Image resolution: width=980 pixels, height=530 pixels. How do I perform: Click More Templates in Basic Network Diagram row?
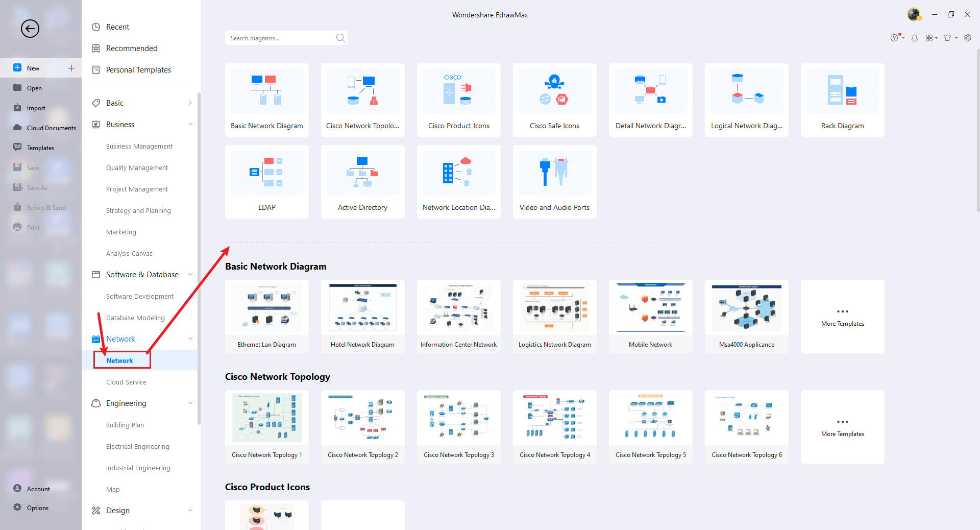click(x=843, y=317)
